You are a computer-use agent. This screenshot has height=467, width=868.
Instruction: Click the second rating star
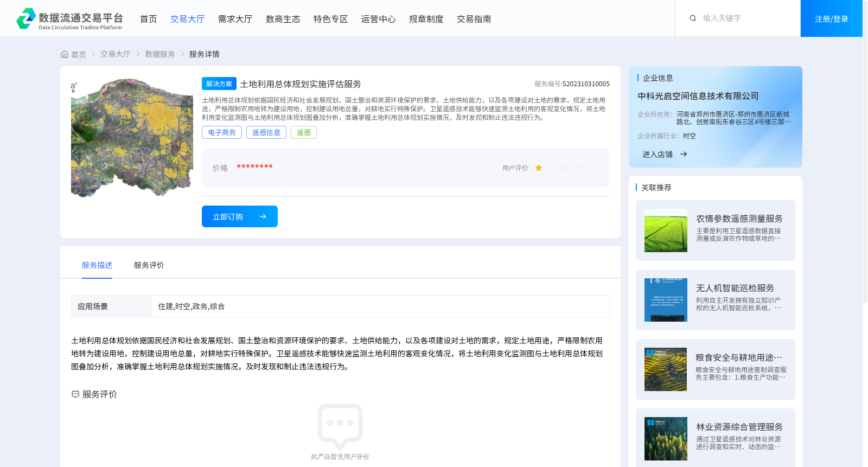[552, 168]
